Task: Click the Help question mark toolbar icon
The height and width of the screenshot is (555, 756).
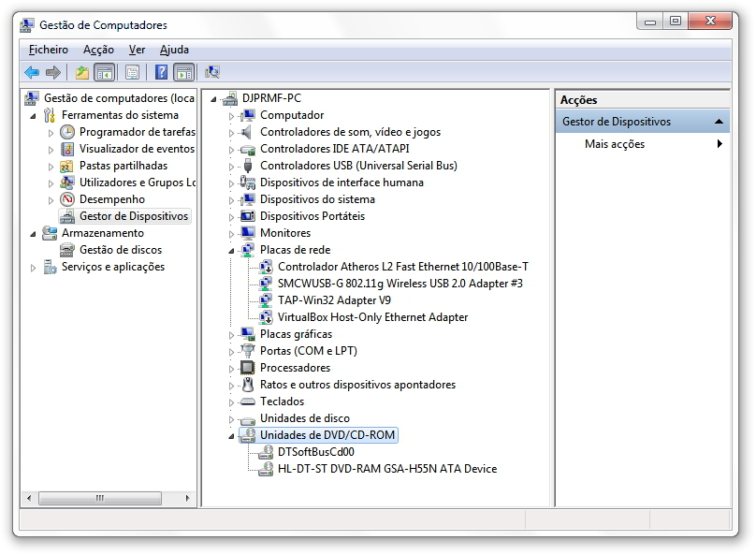Action: pos(162,72)
